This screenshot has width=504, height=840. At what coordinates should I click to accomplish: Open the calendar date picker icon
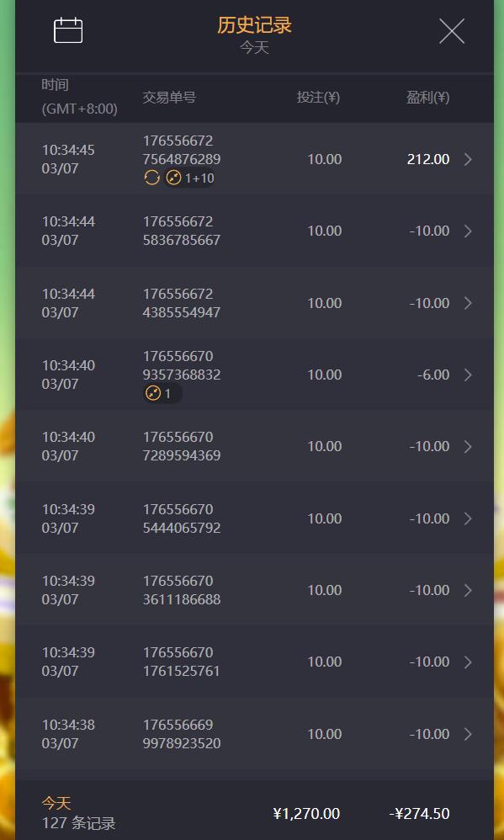[x=68, y=30]
